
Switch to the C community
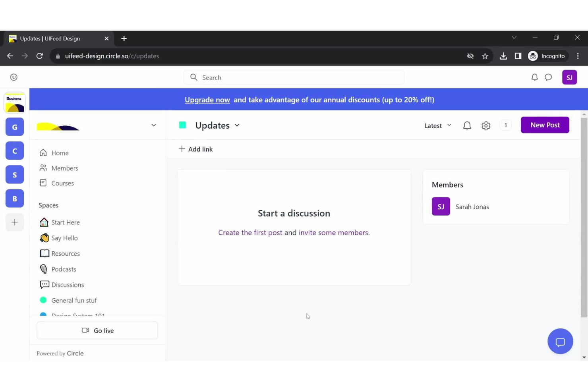[x=15, y=151]
